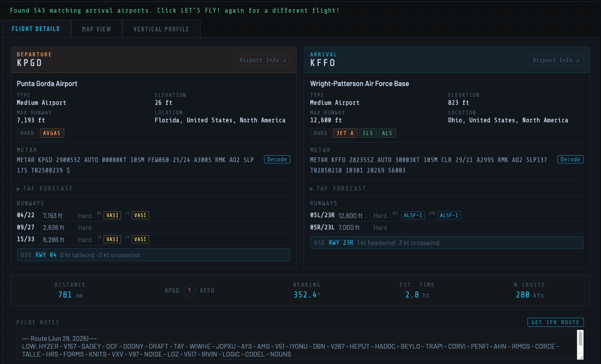Click the Punta Gorda Airport name
The height and width of the screenshot is (364, 601).
point(47,83)
